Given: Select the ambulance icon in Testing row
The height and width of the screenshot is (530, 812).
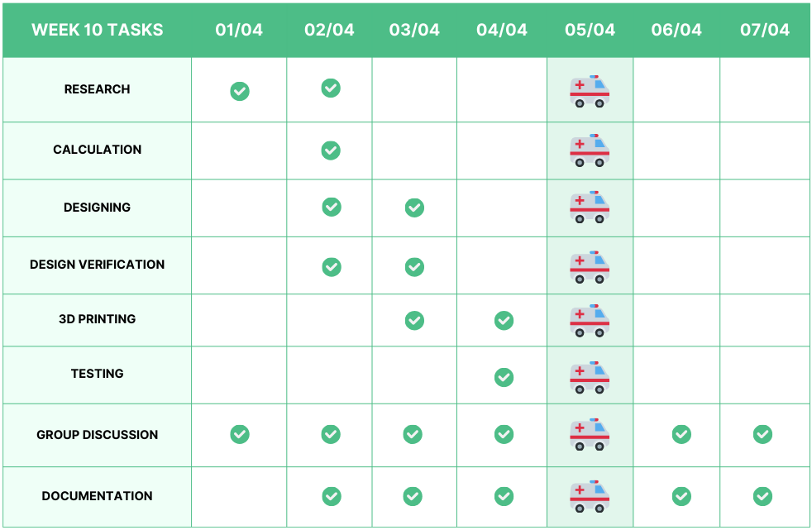Looking at the screenshot, I should (590, 376).
